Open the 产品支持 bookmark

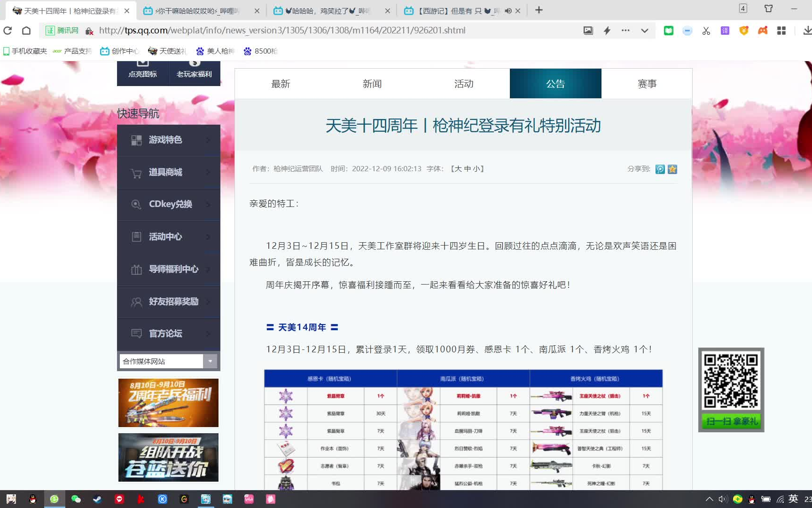(x=72, y=51)
